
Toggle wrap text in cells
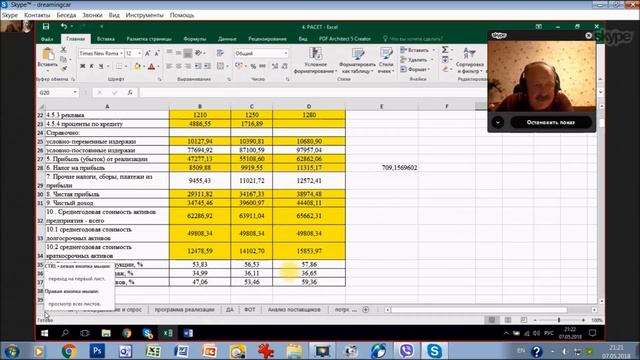tap(220, 53)
